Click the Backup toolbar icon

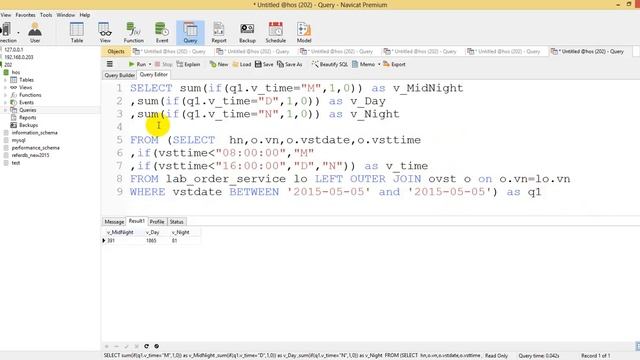point(247,33)
